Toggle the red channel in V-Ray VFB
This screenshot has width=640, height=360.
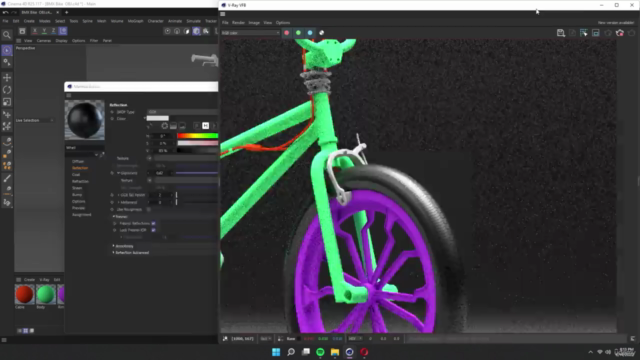287,33
